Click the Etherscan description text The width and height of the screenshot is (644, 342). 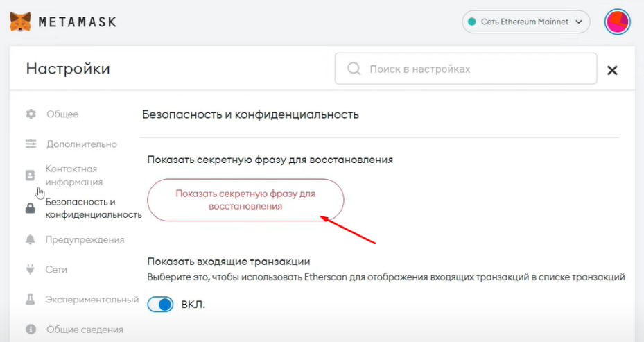pyautogui.click(x=386, y=277)
